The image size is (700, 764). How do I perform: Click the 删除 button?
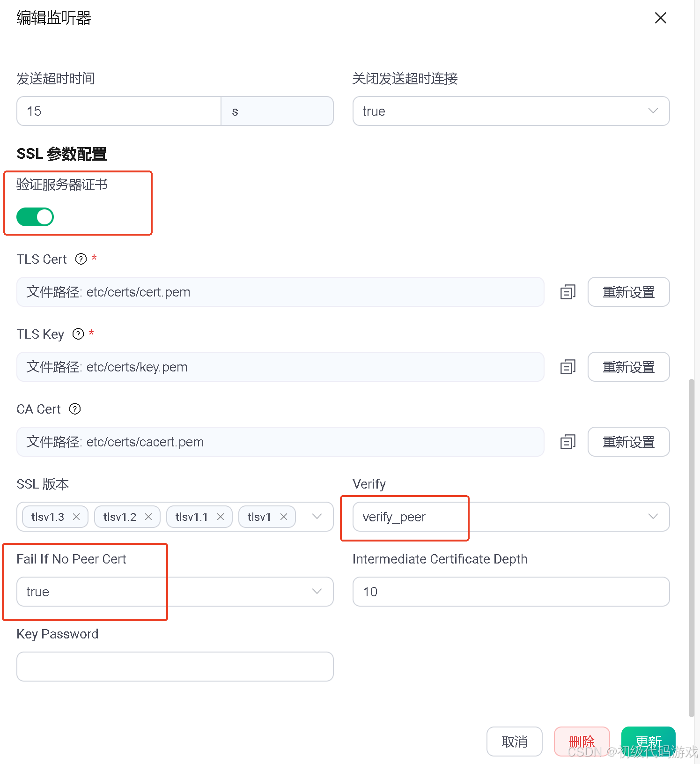pos(582,741)
